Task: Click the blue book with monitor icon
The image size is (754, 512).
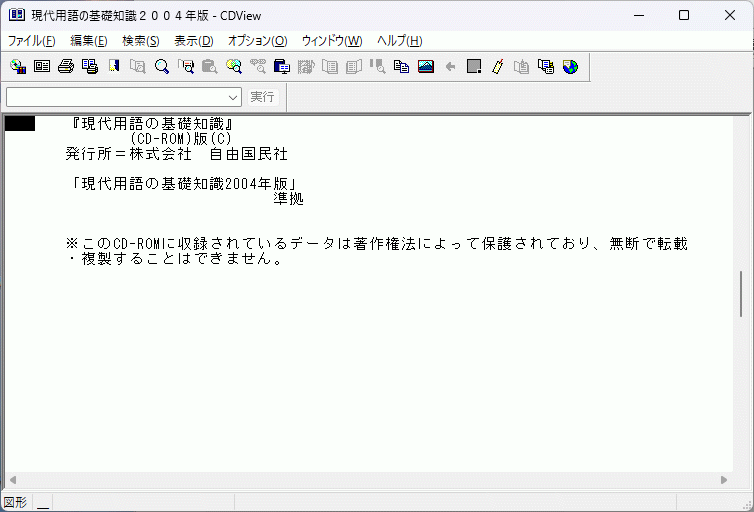Action: pos(282,66)
